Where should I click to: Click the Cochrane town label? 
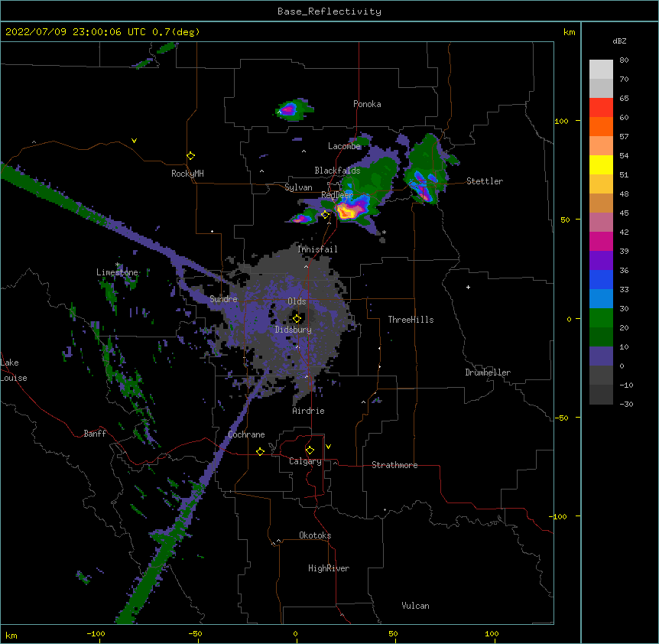246,434
